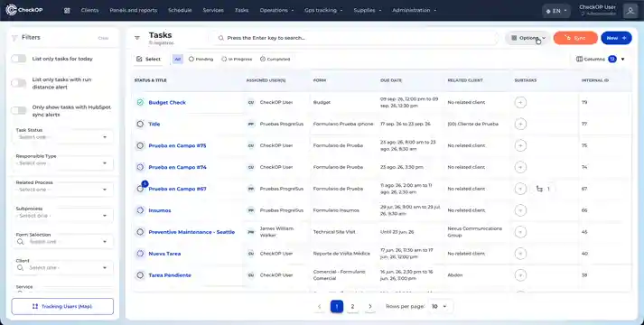Add subtask to Budget Check row
644x325 pixels.
click(520, 102)
